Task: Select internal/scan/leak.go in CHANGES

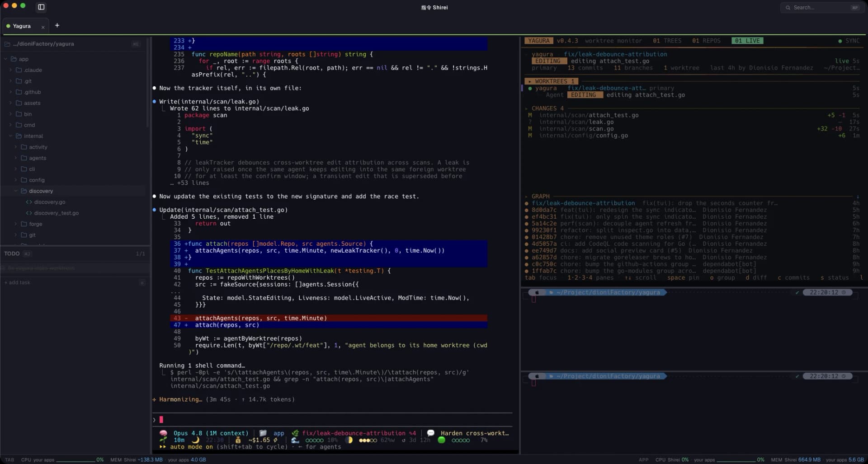Action: [576, 122]
